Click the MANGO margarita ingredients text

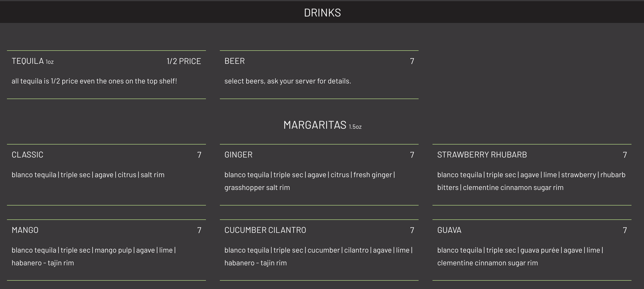coord(94,257)
